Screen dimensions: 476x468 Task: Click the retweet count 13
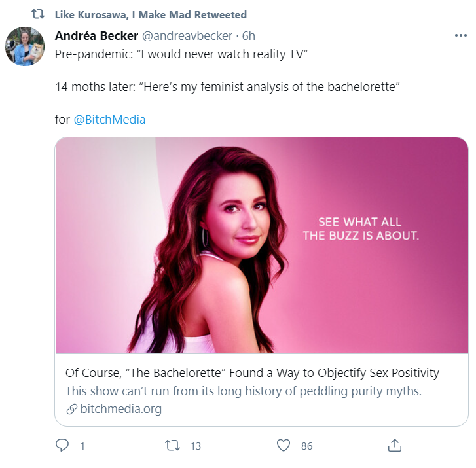coord(196,446)
